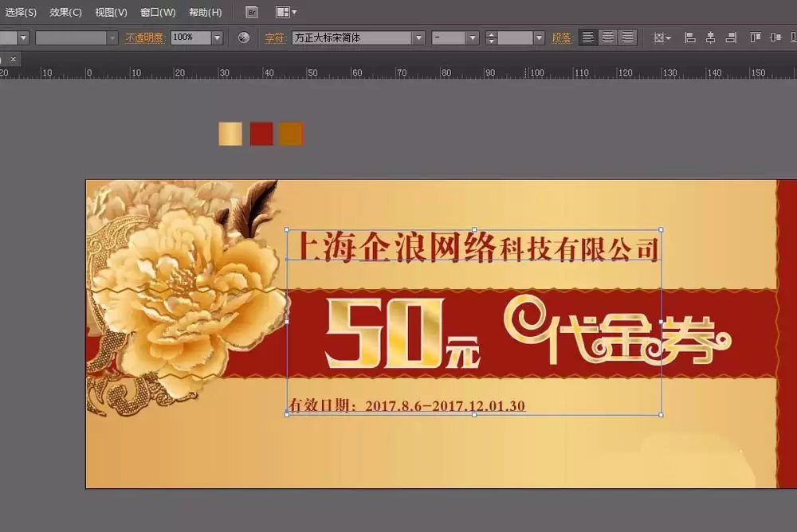Click vertical align center icon

point(775,37)
